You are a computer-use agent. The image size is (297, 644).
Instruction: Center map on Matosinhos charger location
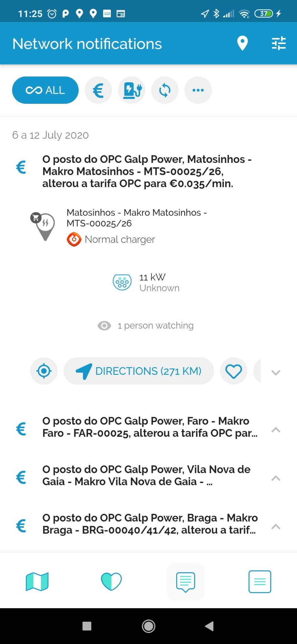[x=44, y=371]
